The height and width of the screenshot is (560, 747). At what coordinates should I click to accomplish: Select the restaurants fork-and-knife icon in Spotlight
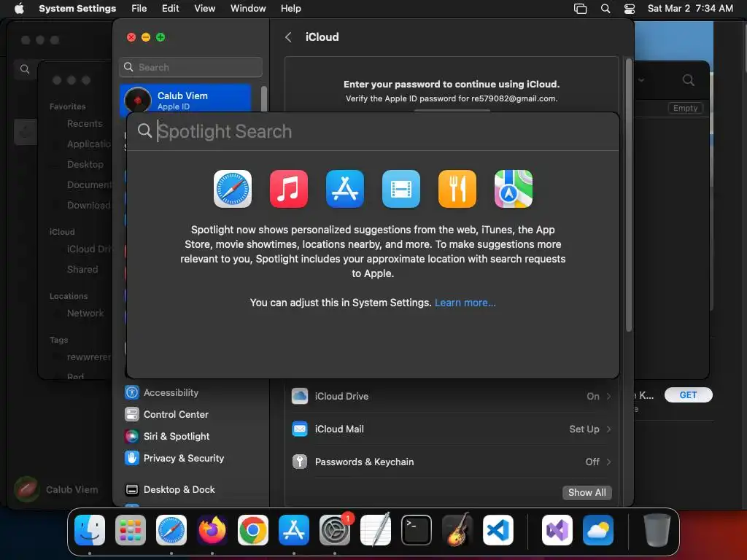pyautogui.click(x=457, y=189)
